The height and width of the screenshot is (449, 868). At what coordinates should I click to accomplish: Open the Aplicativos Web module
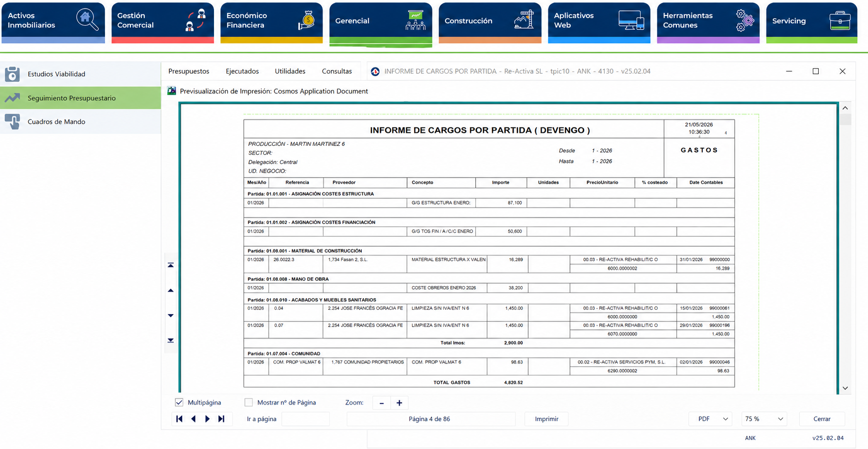click(x=599, y=22)
